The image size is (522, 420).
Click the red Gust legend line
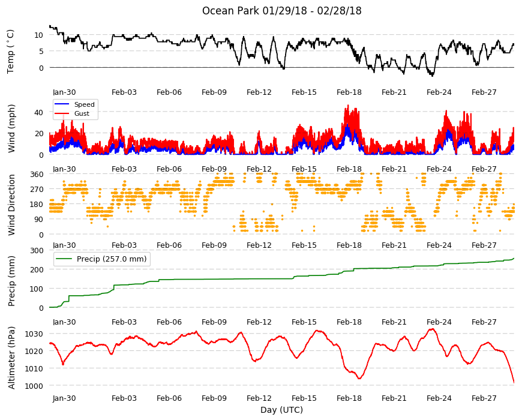pyautogui.click(x=62, y=113)
